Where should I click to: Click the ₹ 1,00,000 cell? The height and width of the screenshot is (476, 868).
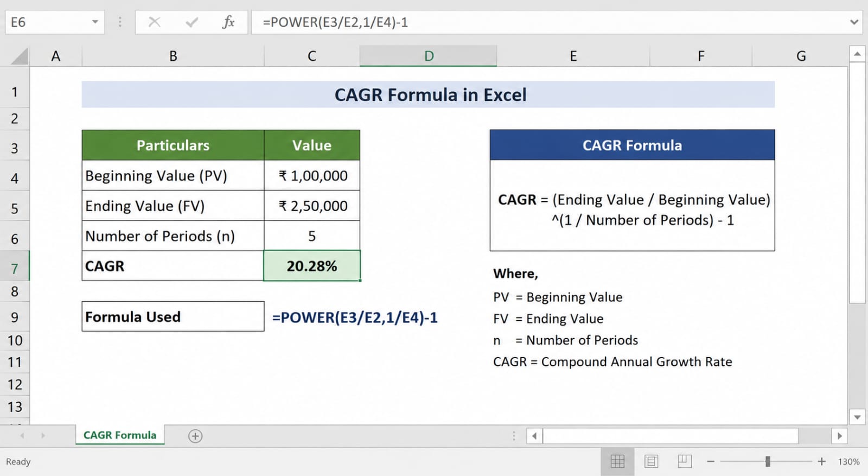coord(312,175)
